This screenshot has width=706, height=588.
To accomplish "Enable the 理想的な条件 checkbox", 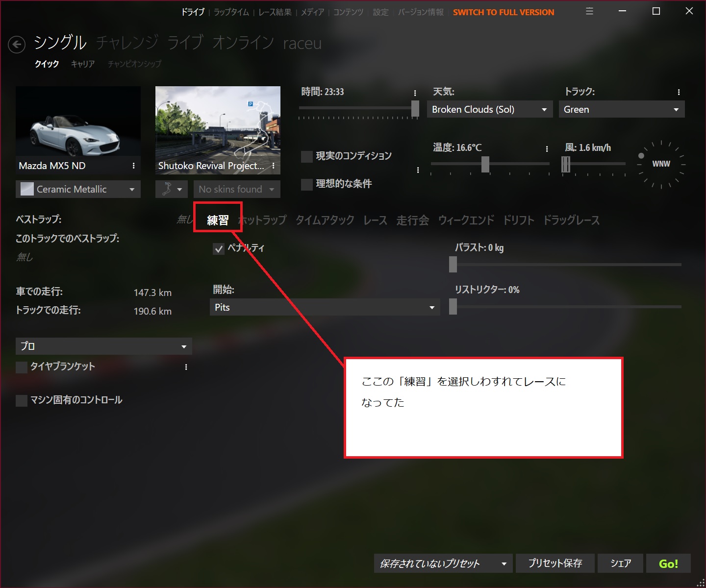I will [307, 184].
